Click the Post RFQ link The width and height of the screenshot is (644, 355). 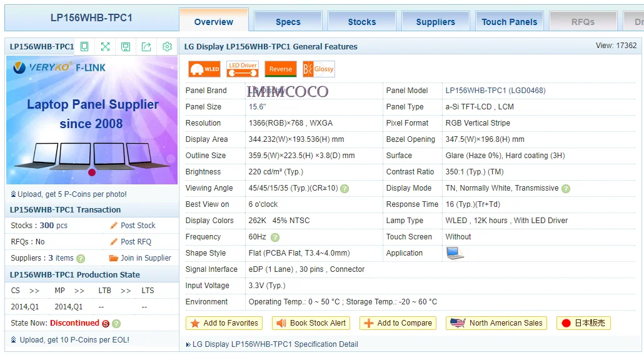pos(136,242)
